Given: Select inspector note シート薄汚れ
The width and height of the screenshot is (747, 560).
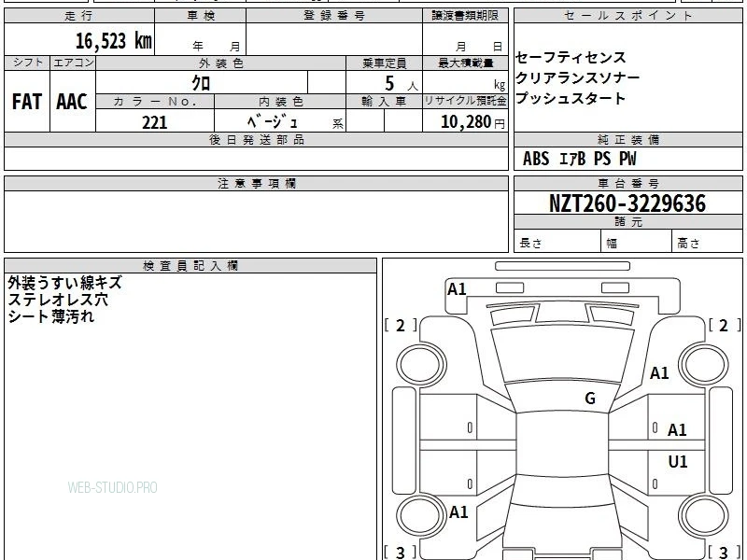Looking at the screenshot, I should 50,316.
